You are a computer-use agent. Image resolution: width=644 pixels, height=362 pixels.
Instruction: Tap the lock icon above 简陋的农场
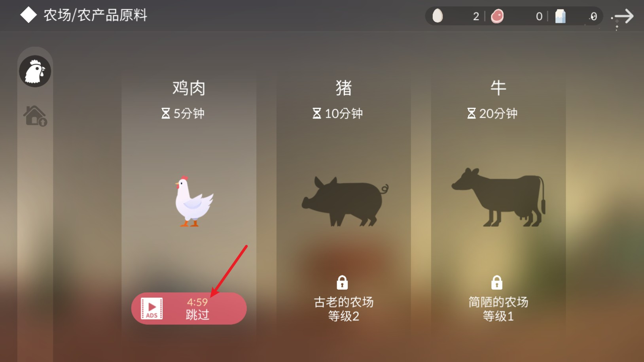pyautogui.click(x=497, y=283)
